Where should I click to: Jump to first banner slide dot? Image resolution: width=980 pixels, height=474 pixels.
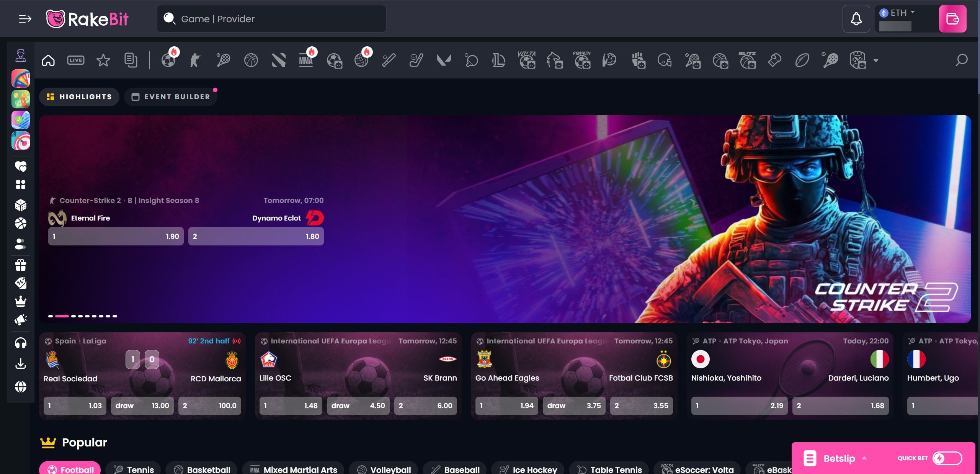(x=51, y=316)
